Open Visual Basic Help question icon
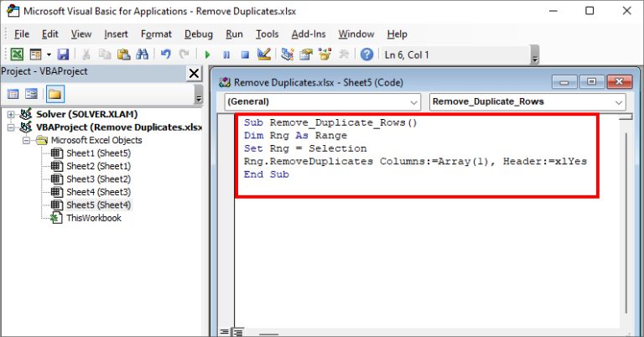The height and width of the screenshot is (337, 644). 366,54
